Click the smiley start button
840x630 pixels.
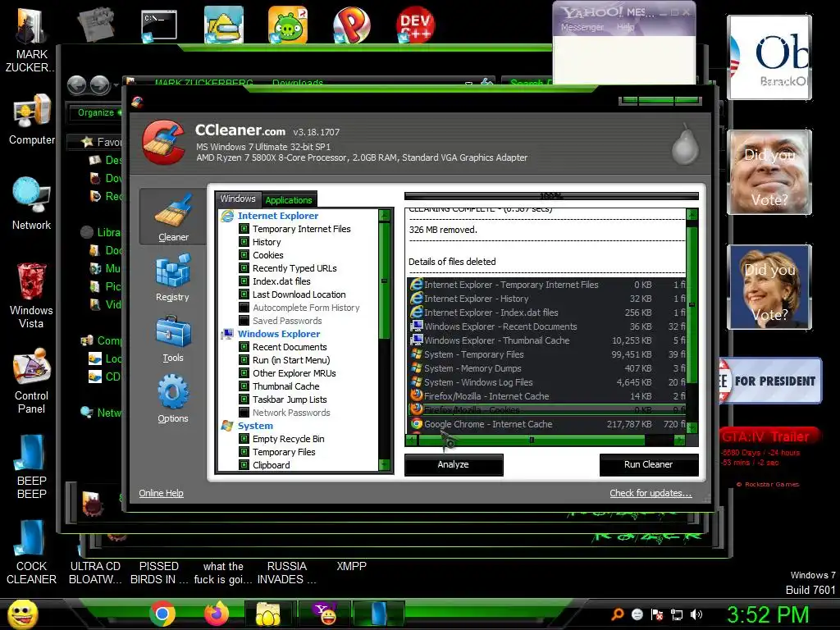coord(22,614)
